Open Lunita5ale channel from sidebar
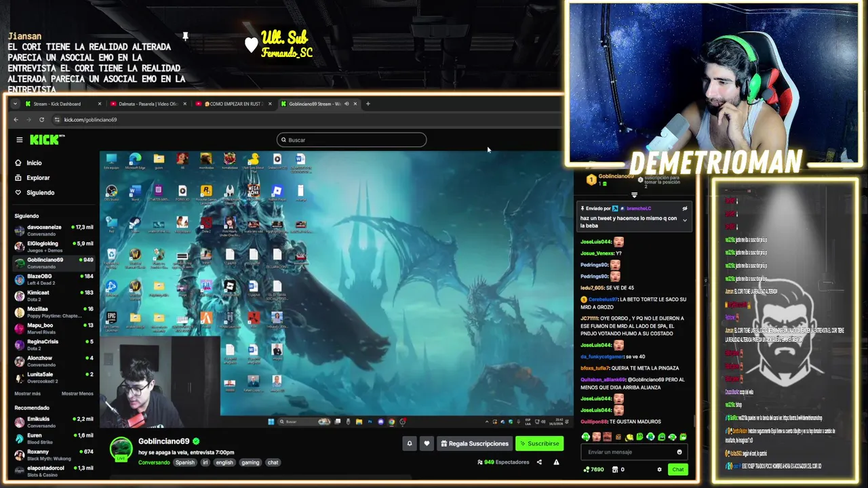Image resolution: width=868 pixels, height=488 pixels. point(54,377)
